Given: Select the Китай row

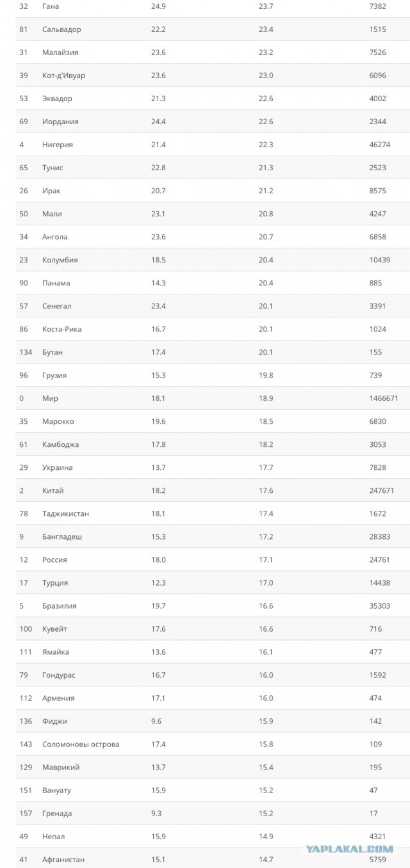Looking at the screenshot, I should [x=213, y=490].
